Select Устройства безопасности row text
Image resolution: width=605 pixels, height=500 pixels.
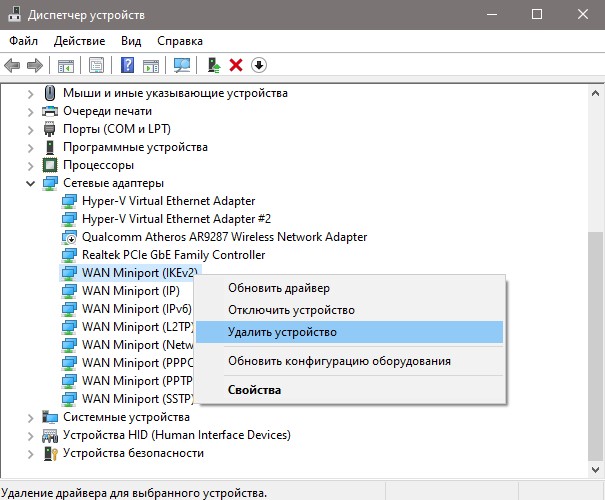click(x=134, y=453)
